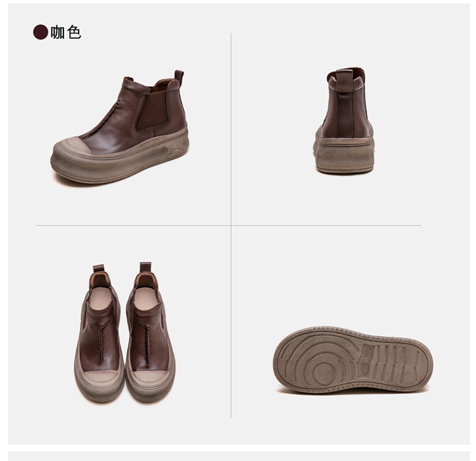Open the side-view brown boot photo
This screenshot has width=476, height=461.
119,127
